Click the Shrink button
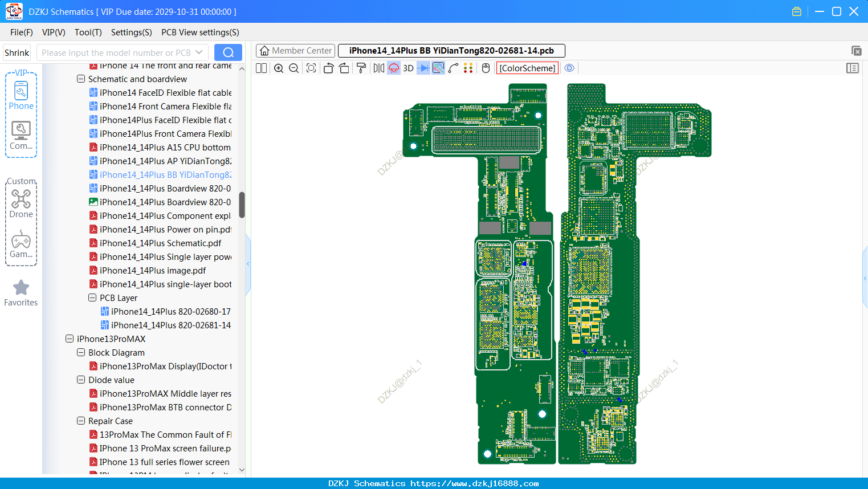868x489 pixels. pos(17,52)
